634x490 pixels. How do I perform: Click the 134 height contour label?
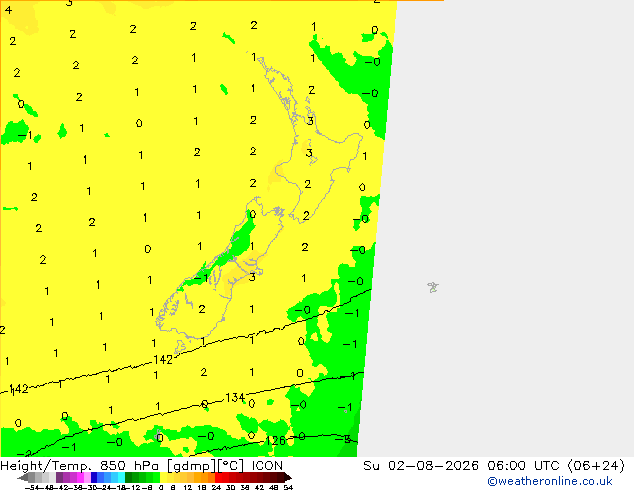click(235, 398)
